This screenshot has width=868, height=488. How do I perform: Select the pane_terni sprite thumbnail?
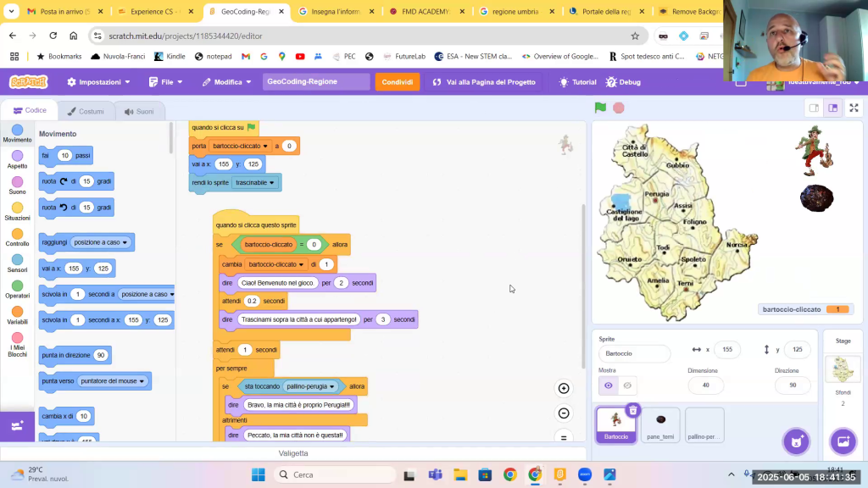pyautogui.click(x=660, y=425)
